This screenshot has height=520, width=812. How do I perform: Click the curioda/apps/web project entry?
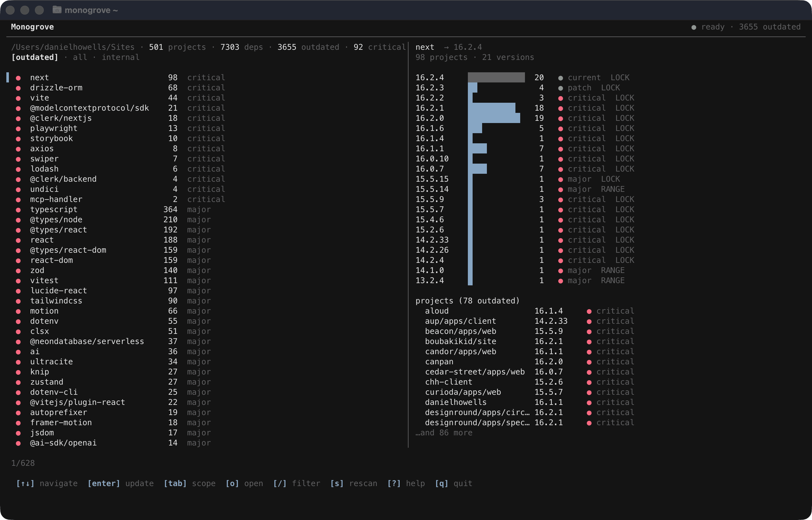pos(463,392)
